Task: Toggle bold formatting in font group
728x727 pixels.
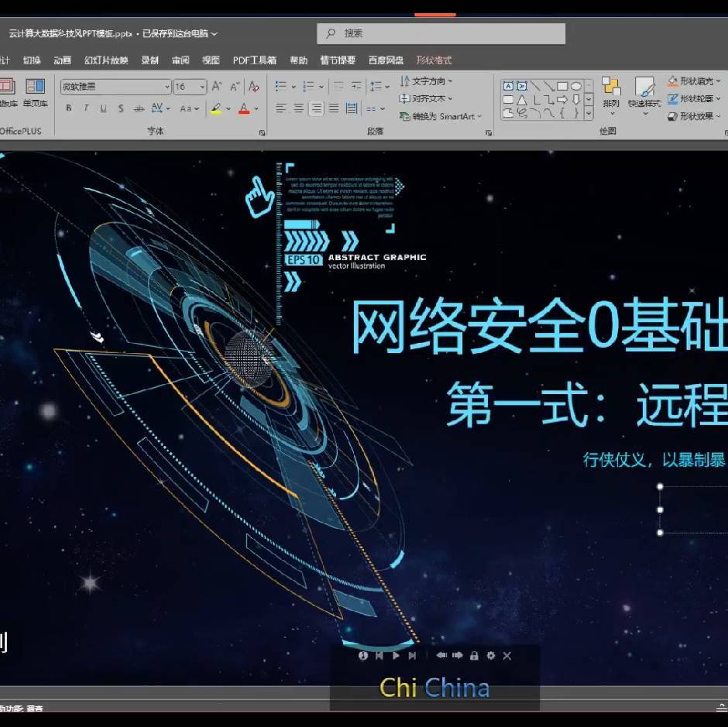Action: (x=69, y=108)
